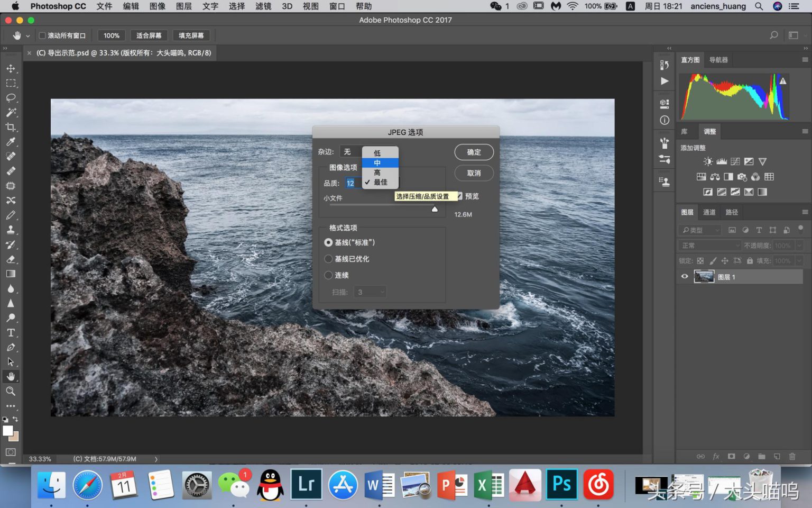The width and height of the screenshot is (812, 508).
Task: Cancel the dialog with 取消
Action: pyautogui.click(x=474, y=173)
